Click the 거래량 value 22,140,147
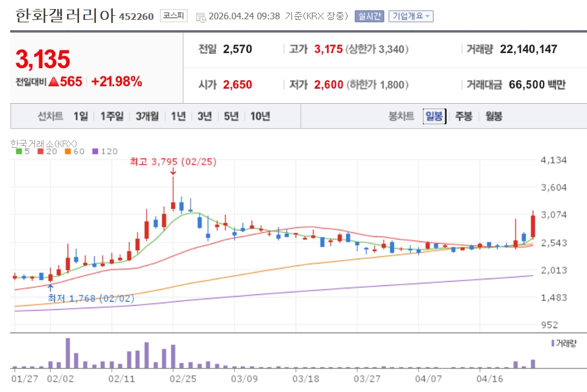587x392 pixels. (x=528, y=49)
